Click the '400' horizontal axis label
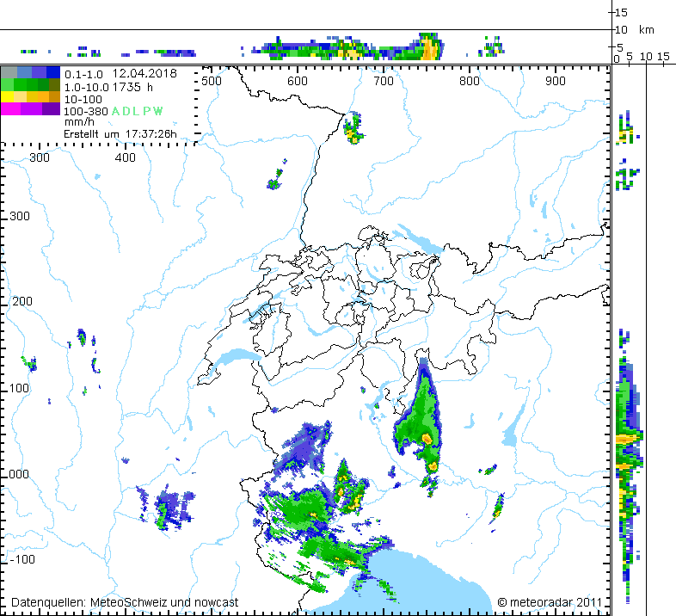The image size is (676, 616). 126,158
